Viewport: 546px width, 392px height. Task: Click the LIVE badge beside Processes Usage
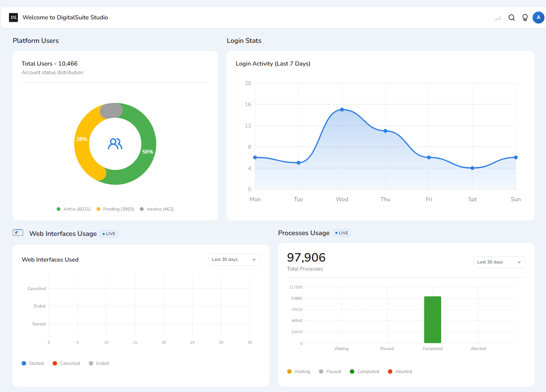[x=342, y=233]
